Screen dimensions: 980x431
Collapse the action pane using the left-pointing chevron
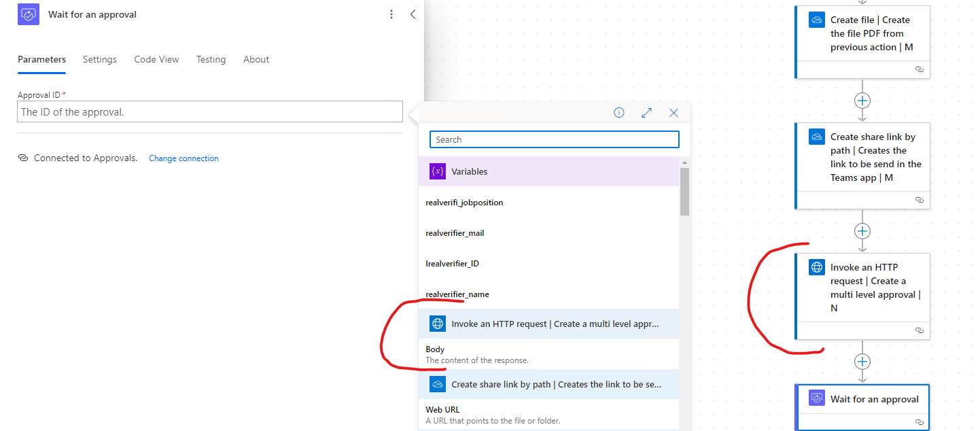coord(413,14)
